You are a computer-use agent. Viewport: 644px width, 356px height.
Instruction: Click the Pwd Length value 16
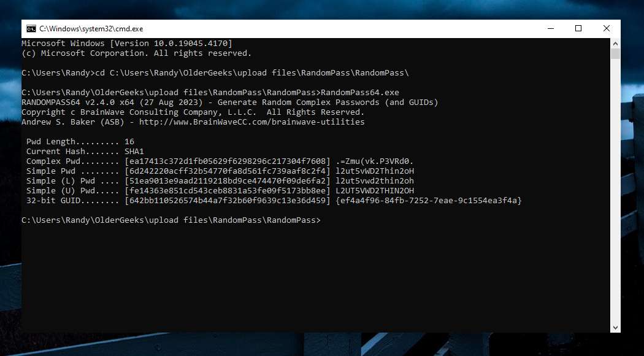(x=129, y=141)
